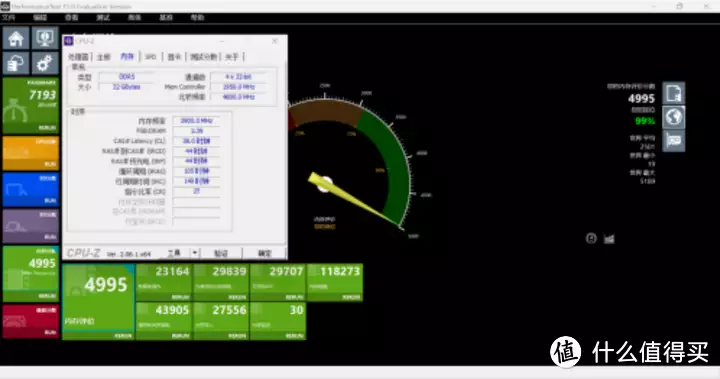720x379 pixels.
Task: Click the save results document icon
Action: [674, 93]
